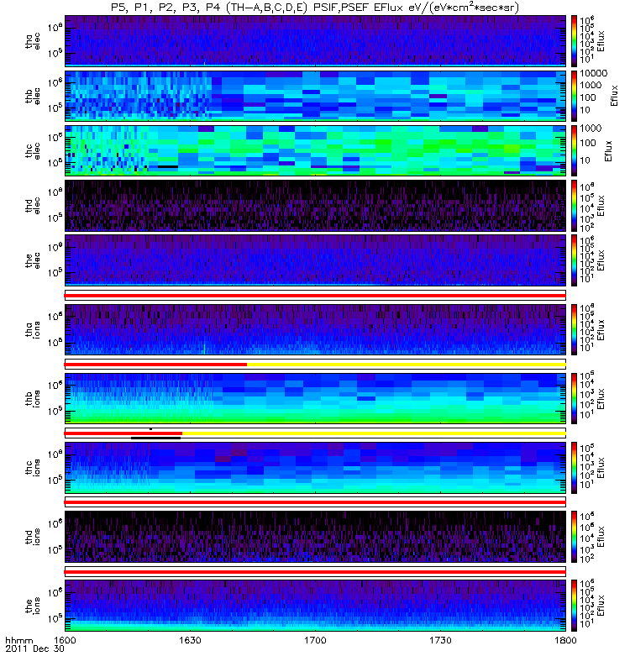This screenshot has width=630, height=672.
Task: Click inside the thb elec spectrogram panel
Action: [315, 96]
